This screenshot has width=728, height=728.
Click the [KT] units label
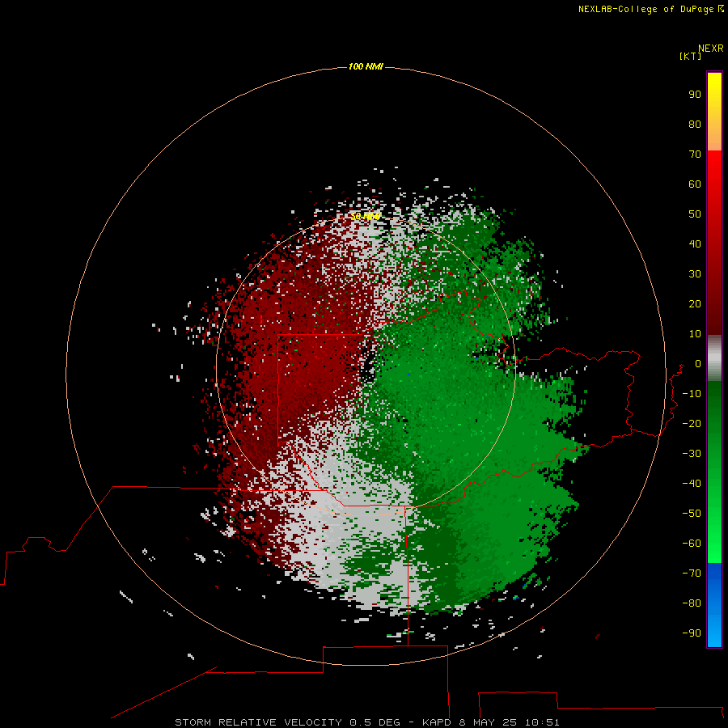tap(690, 56)
